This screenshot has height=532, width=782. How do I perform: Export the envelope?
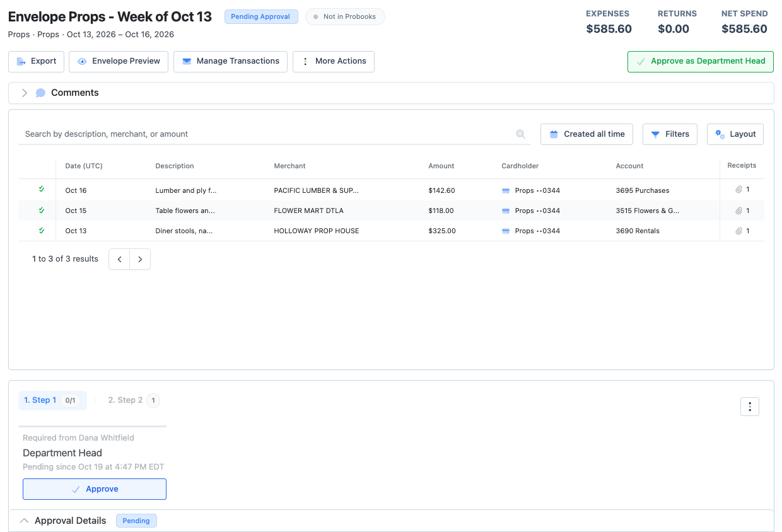(36, 62)
